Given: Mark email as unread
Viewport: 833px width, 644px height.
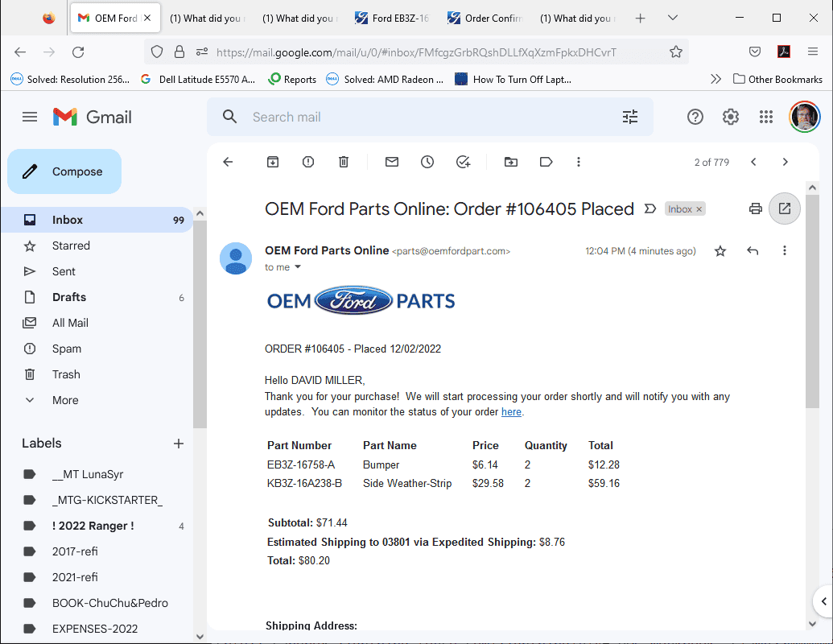Looking at the screenshot, I should coord(391,162).
